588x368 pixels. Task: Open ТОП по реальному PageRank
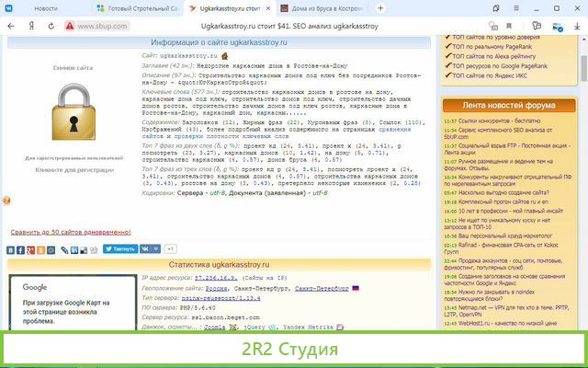point(492,47)
